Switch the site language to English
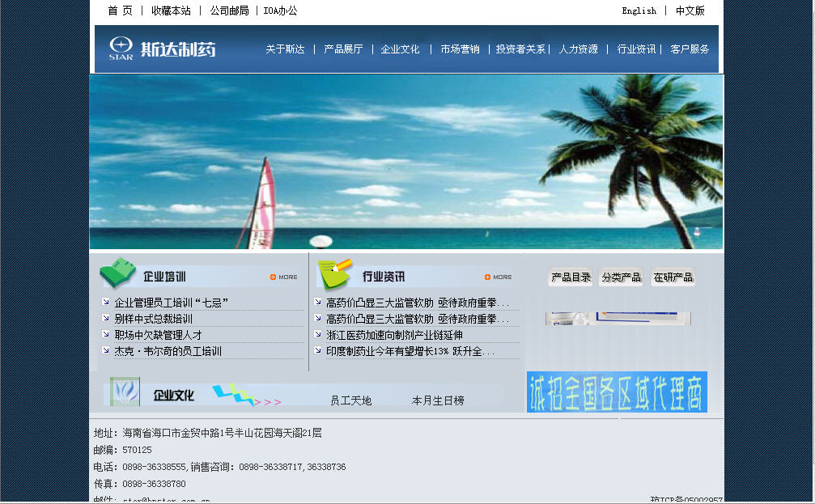The height and width of the screenshot is (504, 815). click(x=639, y=11)
